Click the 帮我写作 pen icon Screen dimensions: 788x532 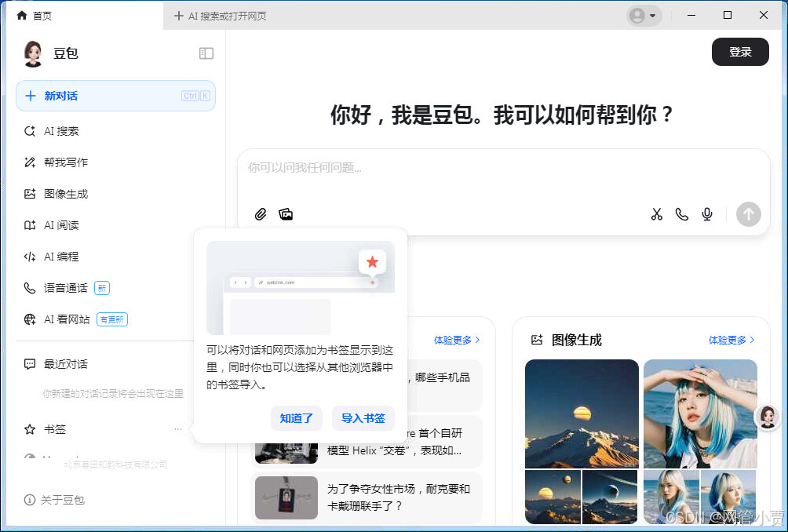pos(30,162)
